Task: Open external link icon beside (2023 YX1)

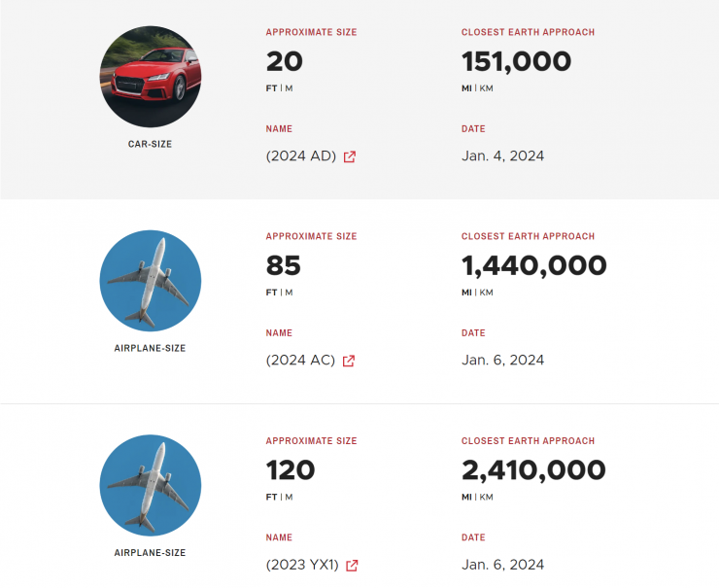Action: pyautogui.click(x=352, y=565)
